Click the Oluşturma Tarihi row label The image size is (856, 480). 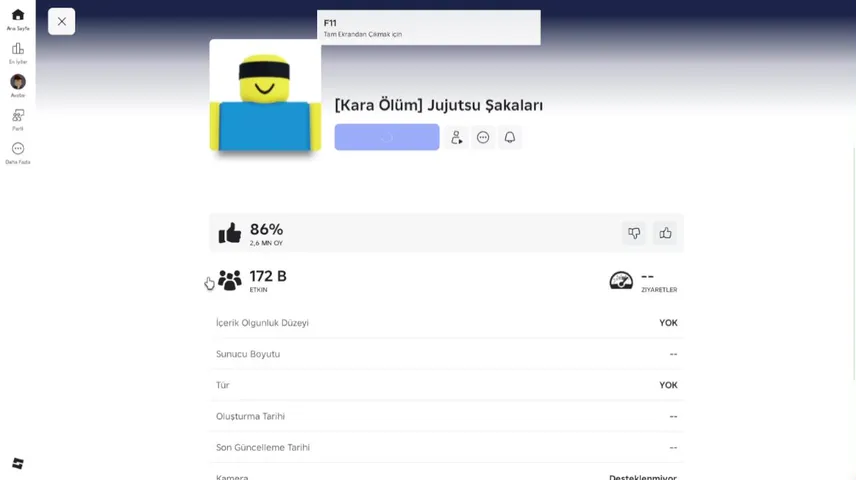[250, 416]
